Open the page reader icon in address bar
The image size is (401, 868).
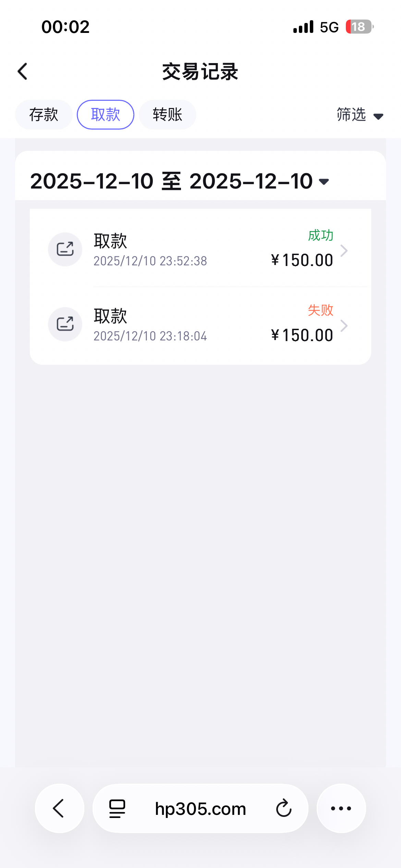click(117, 808)
